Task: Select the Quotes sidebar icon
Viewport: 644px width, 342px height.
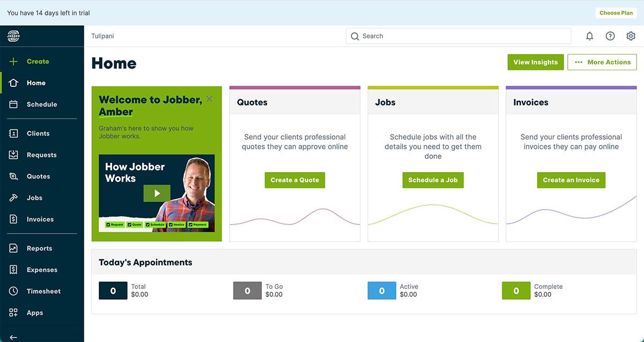Action: [13, 176]
